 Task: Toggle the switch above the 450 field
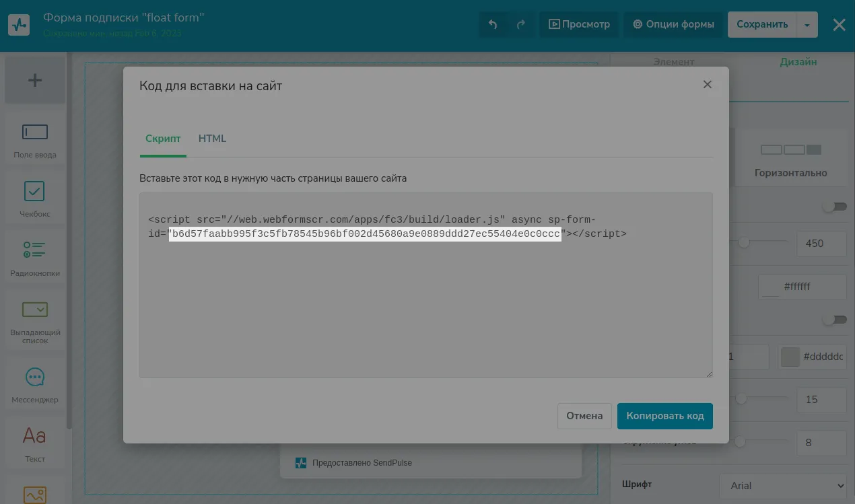coord(835,207)
